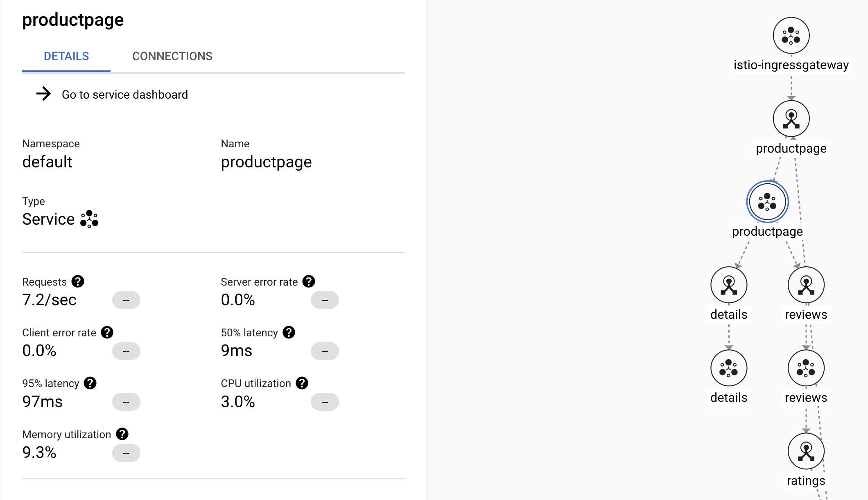
Task: Click the Requests trend indicator pill
Action: click(x=126, y=300)
